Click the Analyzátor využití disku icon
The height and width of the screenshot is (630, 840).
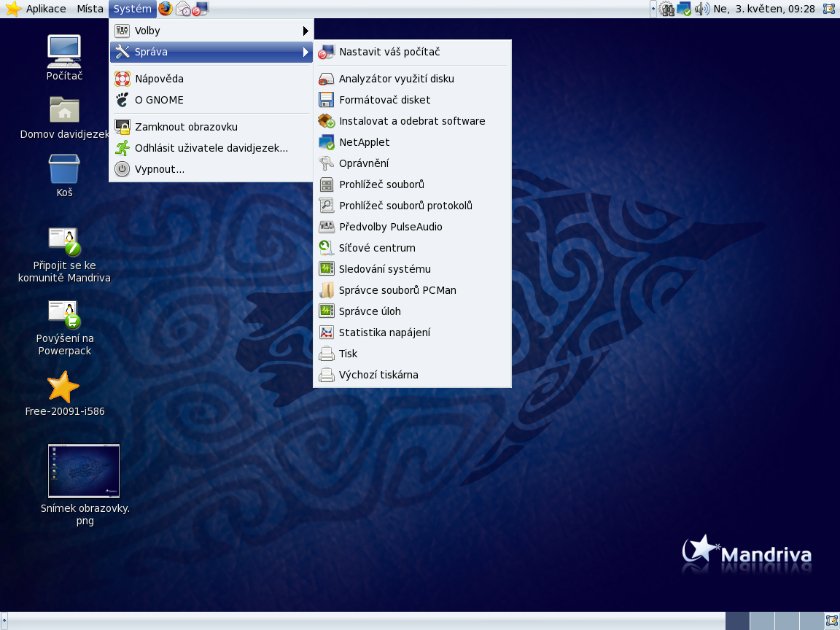coord(326,79)
